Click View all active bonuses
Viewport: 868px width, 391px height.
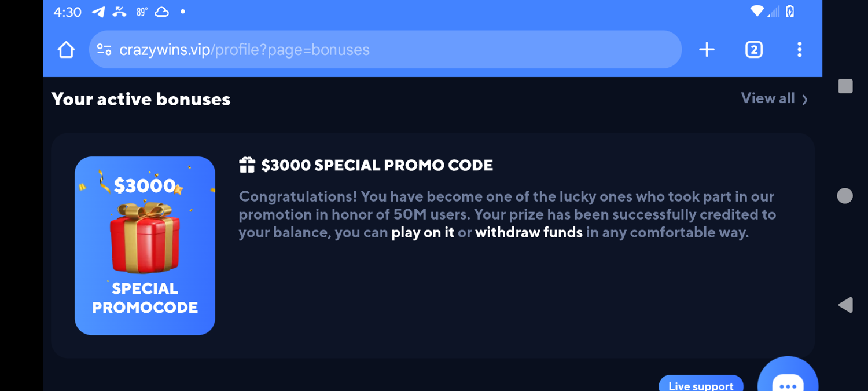coord(768,98)
